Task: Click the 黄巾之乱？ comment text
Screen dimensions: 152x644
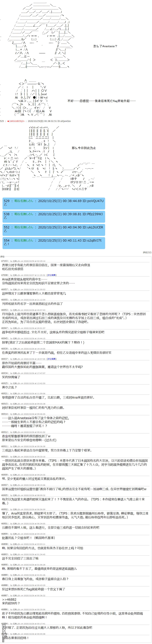Action: (x=9, y=387)
